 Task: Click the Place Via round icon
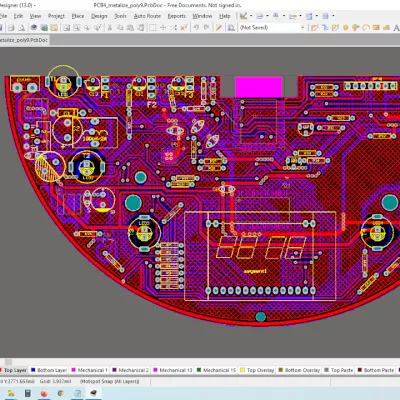click(x=346, y=28)
